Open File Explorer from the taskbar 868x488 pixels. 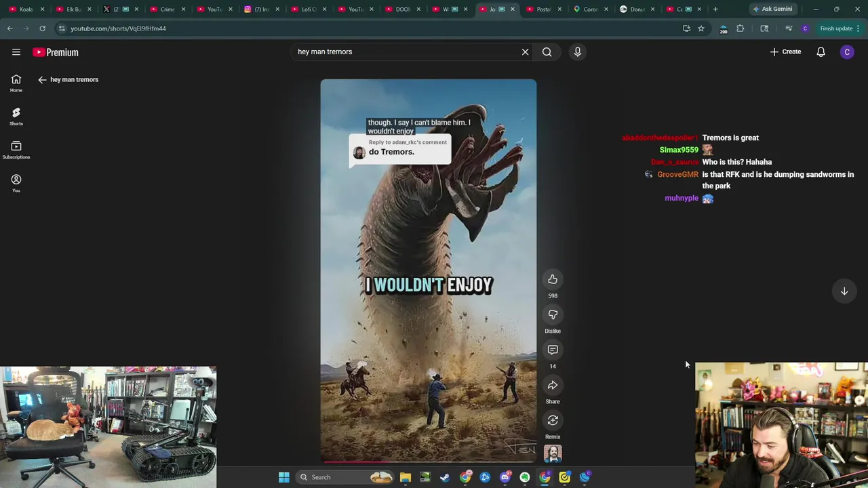pyautogui.click(x=406, y=477)
